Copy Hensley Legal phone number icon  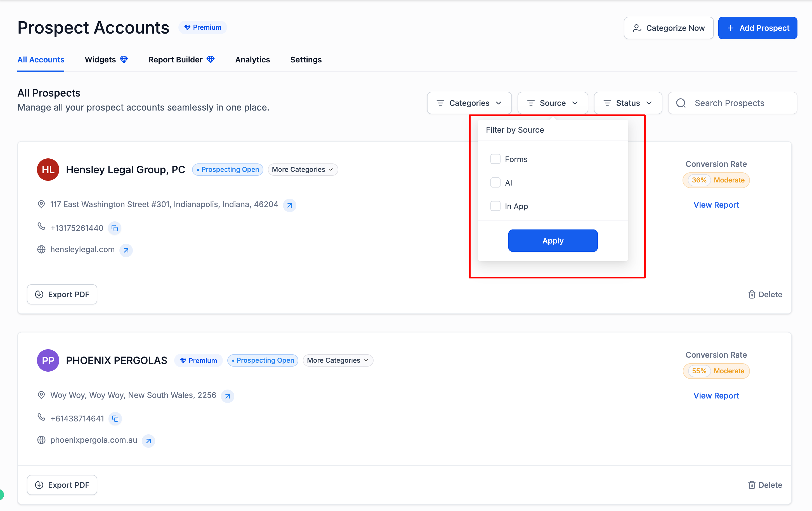point(115,228)
